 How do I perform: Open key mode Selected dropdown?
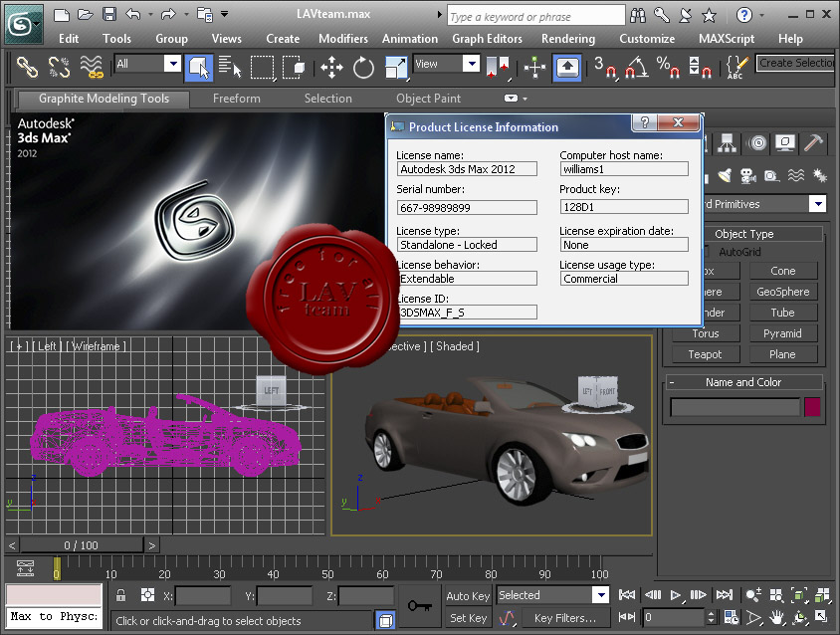tap(601, 595)
